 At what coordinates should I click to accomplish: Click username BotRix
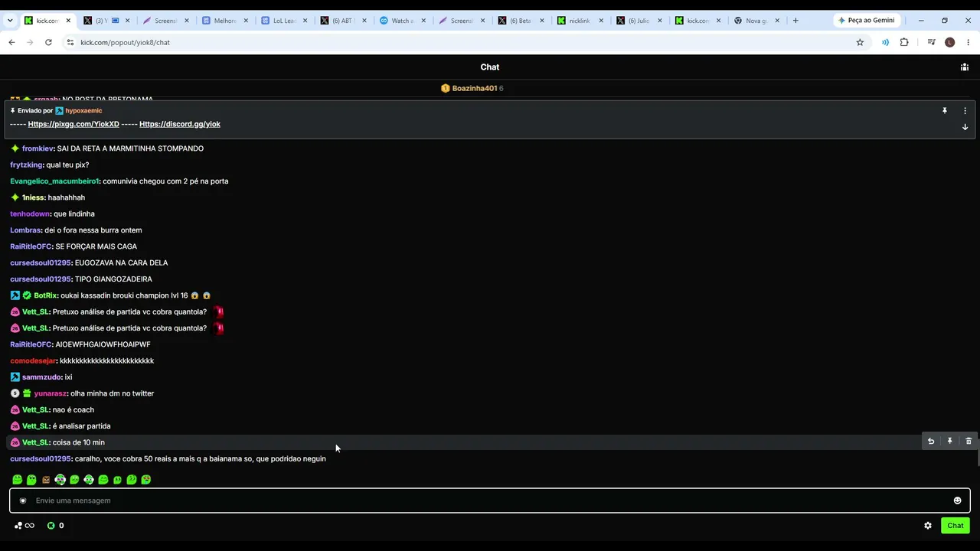pyautogui.click(x=45, y=295)
